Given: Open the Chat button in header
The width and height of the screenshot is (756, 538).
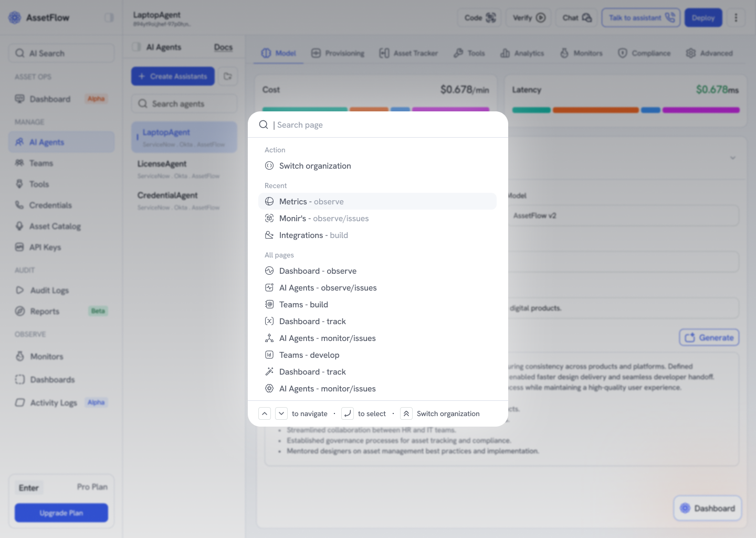Looking at the screenshot, I should pyautogui.click(x=576, y=18).
